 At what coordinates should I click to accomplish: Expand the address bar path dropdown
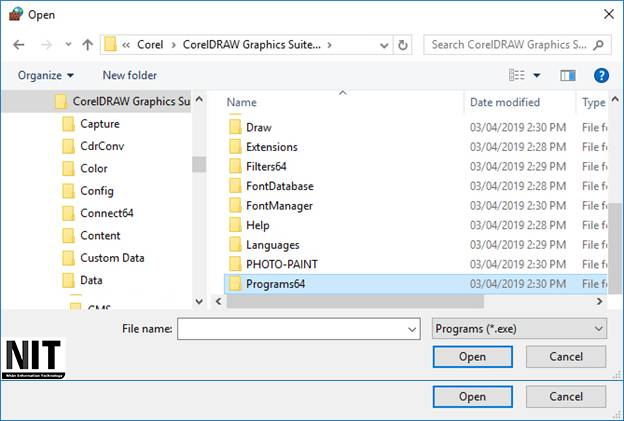point(384,45)
